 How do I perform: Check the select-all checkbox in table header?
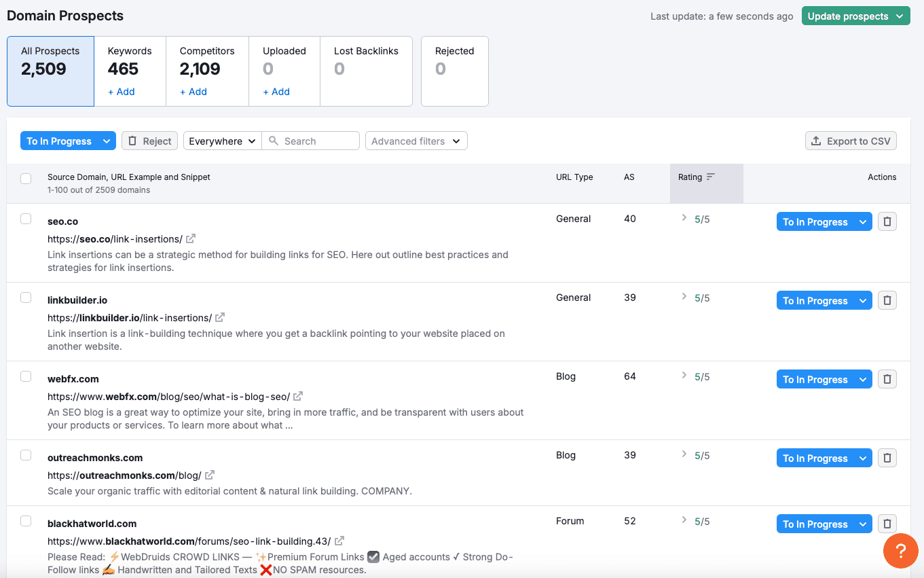click(26, 179)
